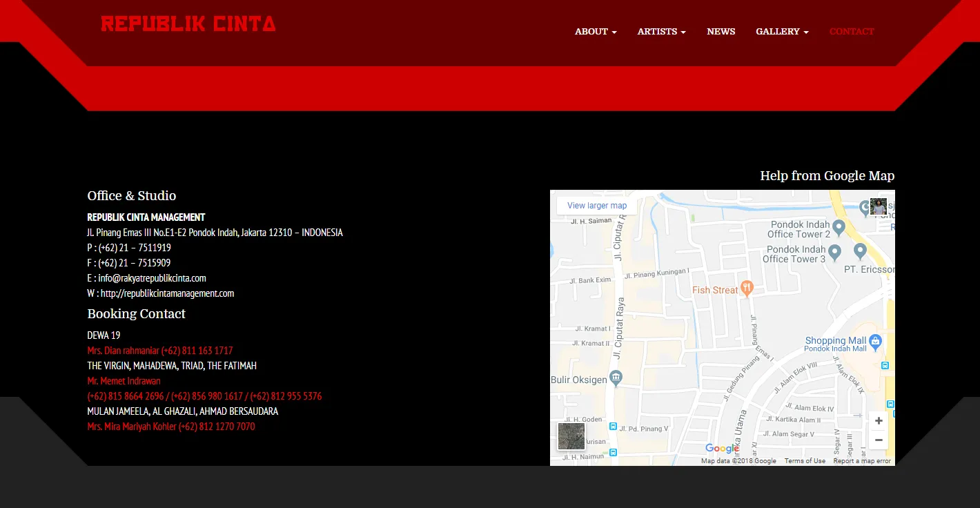
Task: Click the republikcintamanagement.com website line
Action: click(161, 293)
